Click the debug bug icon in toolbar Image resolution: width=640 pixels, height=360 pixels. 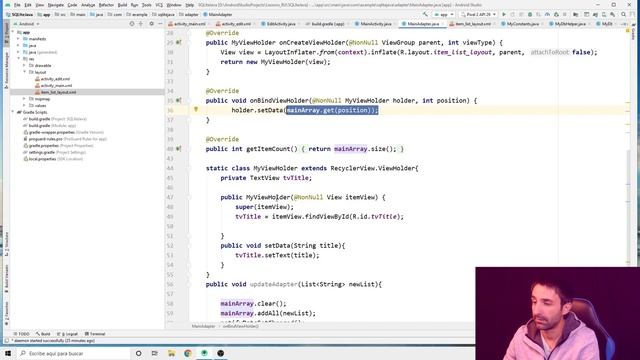pos(530,14)
